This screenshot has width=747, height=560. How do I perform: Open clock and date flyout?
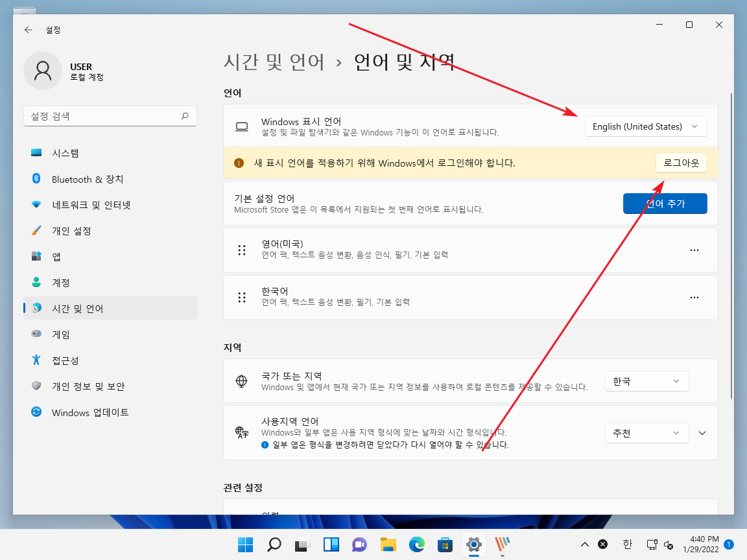tap(701, 544)
